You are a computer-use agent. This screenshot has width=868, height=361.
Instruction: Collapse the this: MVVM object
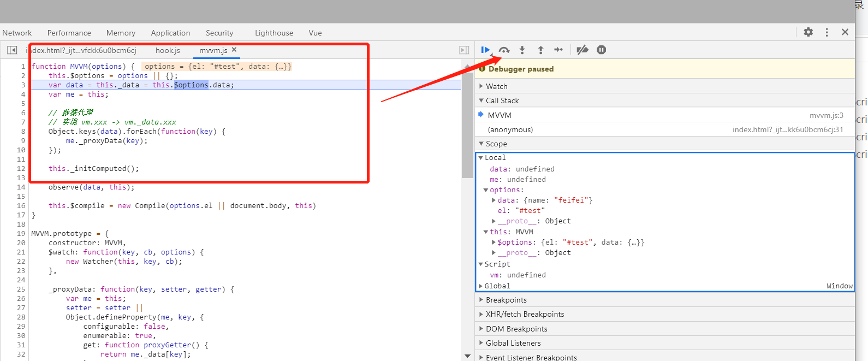point(486,232)
